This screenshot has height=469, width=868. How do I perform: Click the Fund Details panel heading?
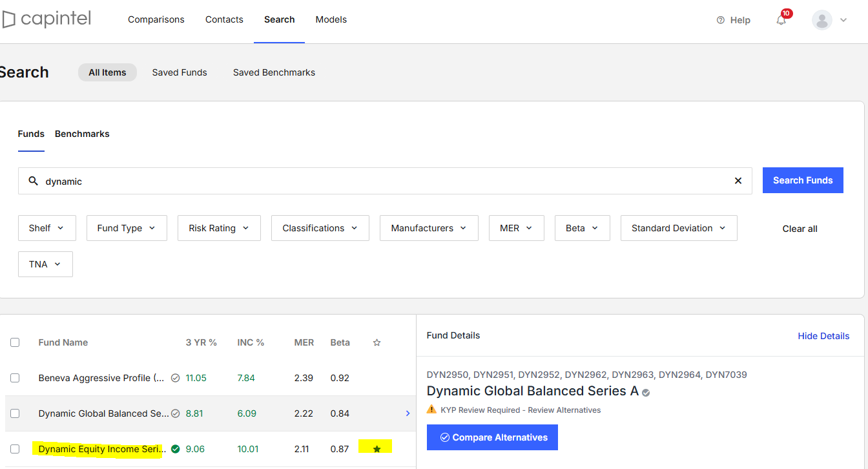tap(453, 335)
